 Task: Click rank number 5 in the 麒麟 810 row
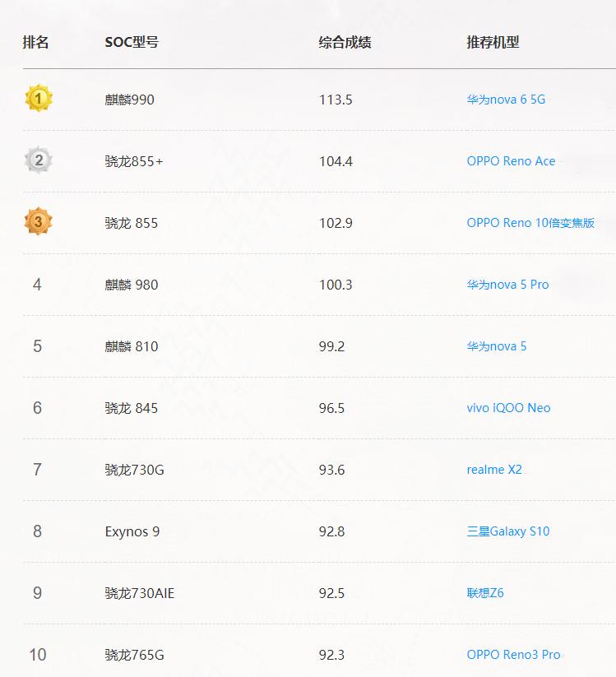tap(37, 346)
